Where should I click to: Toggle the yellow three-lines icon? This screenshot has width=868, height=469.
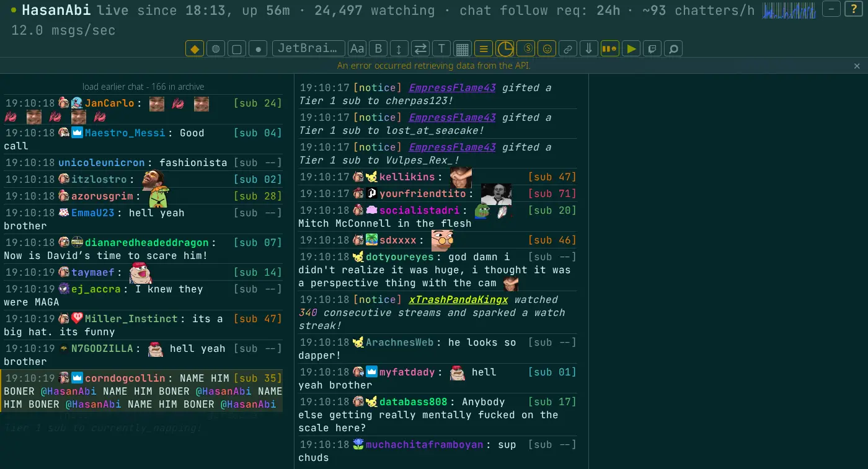tap(484, 48)
